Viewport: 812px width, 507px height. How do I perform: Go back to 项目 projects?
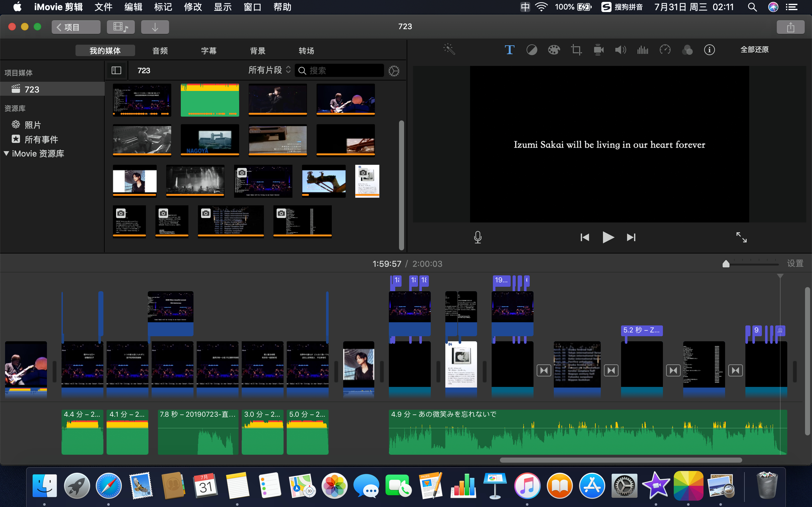tap(76, 27)
